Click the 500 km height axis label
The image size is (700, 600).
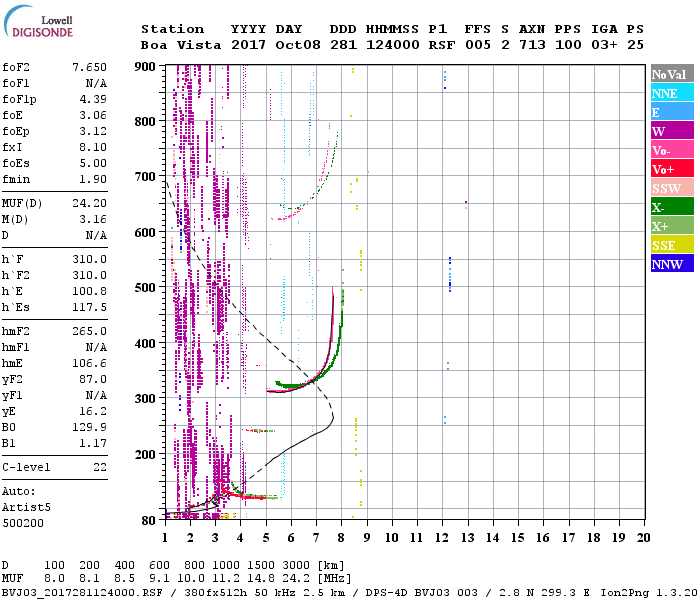[x=145, y=288]
